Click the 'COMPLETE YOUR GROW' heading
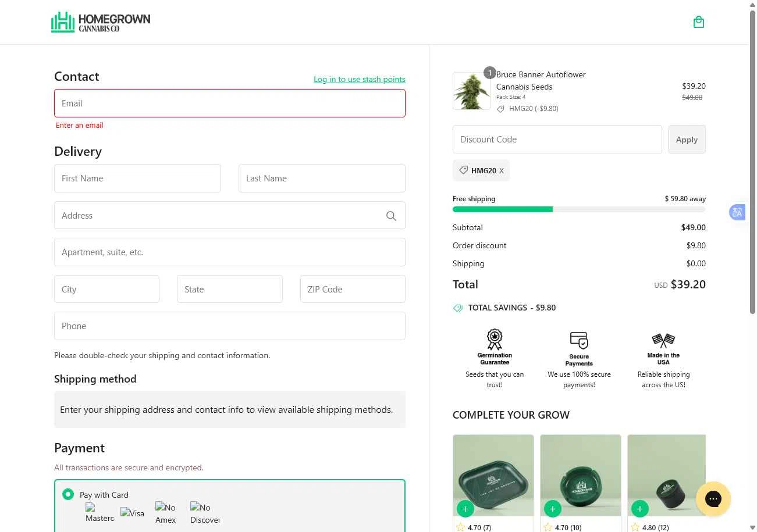Screen dimensions: 757x532 (x=511, y=415)
